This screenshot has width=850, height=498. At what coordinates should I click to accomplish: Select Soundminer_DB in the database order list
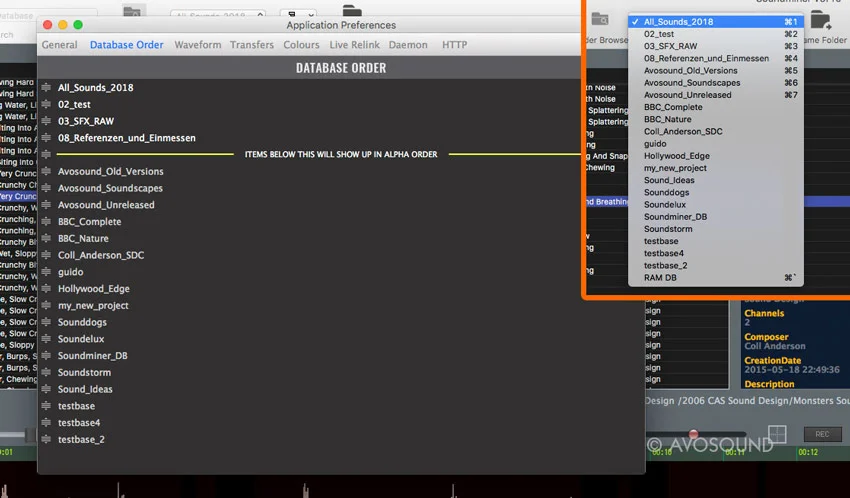[93, 355]
